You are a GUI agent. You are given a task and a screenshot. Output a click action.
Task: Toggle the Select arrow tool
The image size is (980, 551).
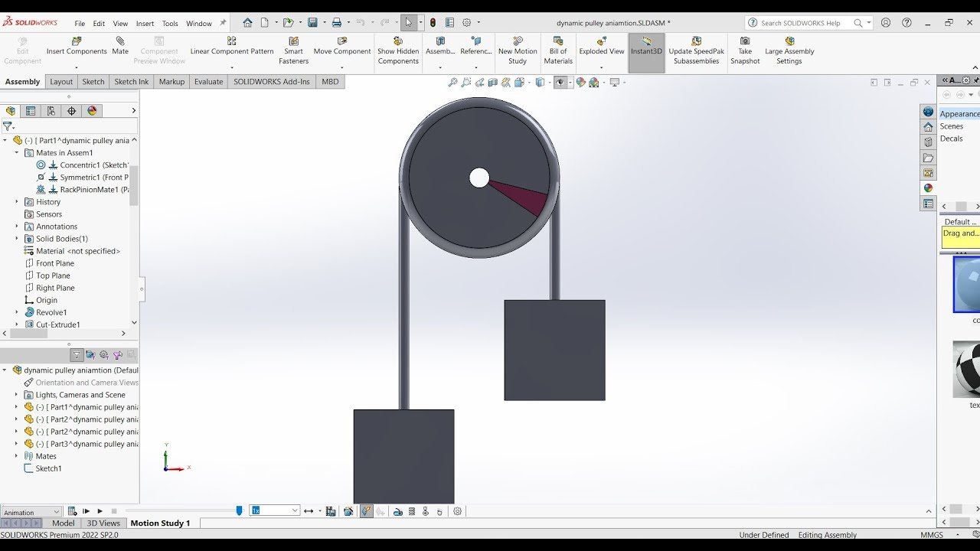(x=409, y=23)
